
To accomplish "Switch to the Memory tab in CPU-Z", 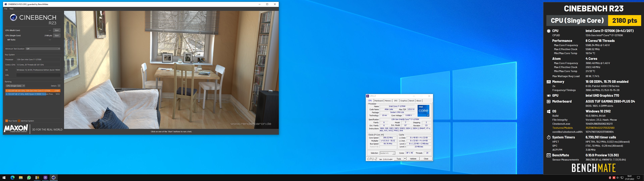I will coord(388,101).
